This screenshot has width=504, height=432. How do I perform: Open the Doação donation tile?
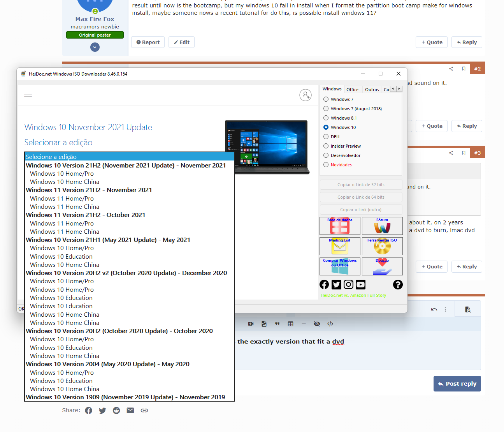[382, 266]
